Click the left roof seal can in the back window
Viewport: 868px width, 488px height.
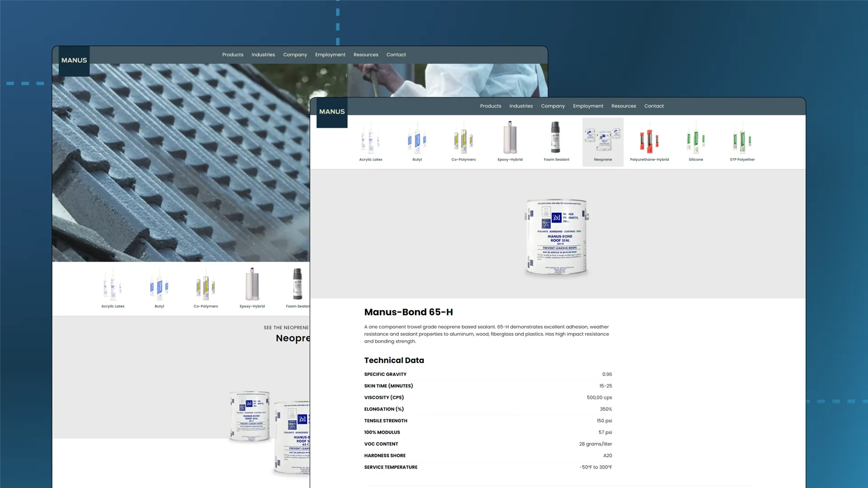coord(250,416)
